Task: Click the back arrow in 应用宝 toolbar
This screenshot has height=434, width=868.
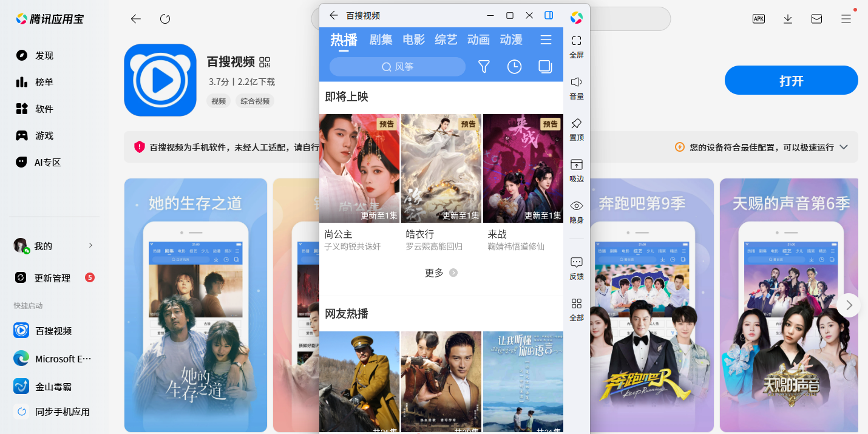Action: [135, 19]
